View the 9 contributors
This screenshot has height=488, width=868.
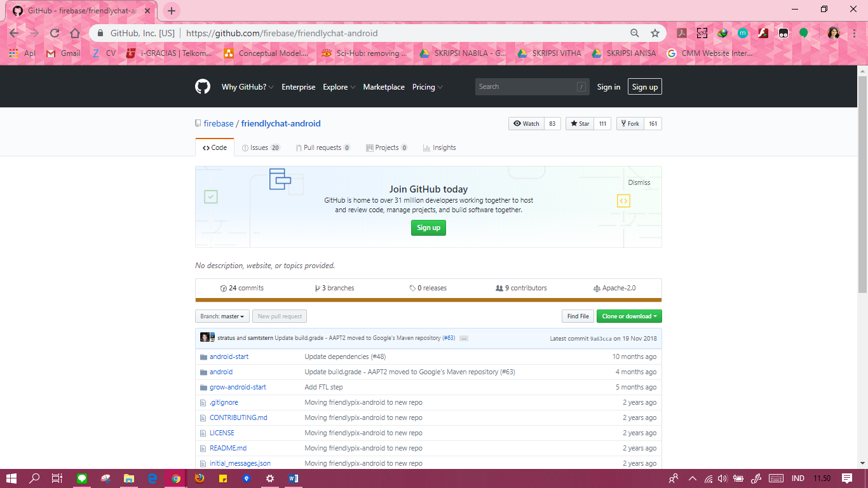click(521, 288)
